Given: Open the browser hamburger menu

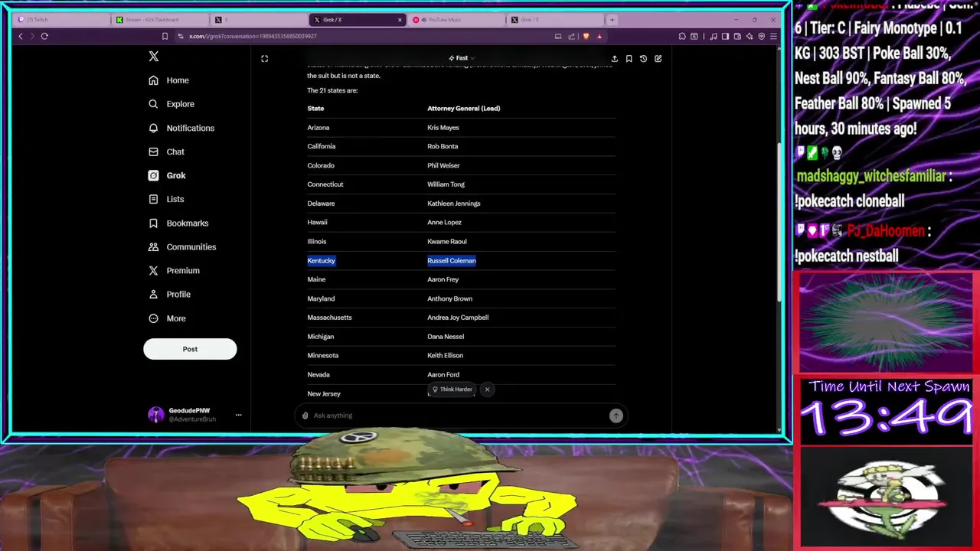Looking at the screenshot, I should tap(773, 36).
